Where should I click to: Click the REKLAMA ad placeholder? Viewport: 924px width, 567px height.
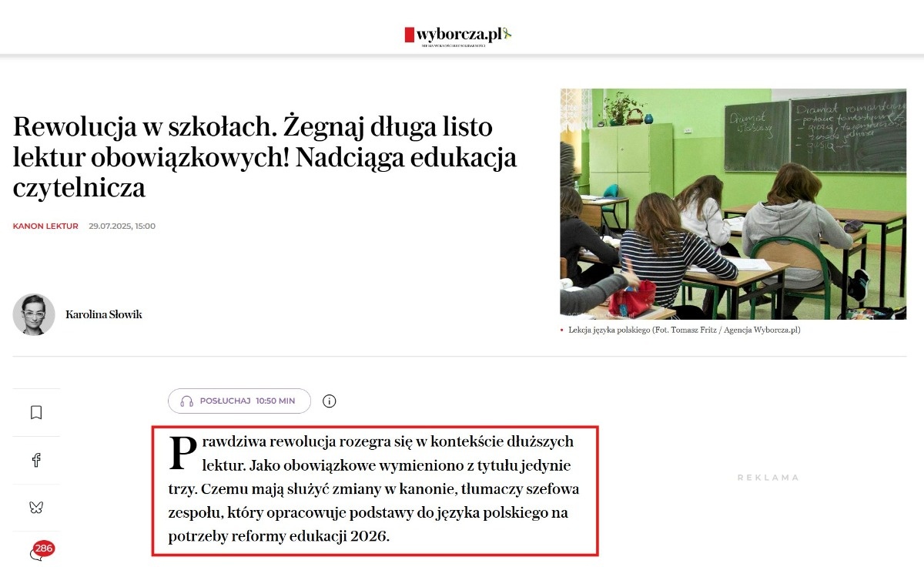768,478
